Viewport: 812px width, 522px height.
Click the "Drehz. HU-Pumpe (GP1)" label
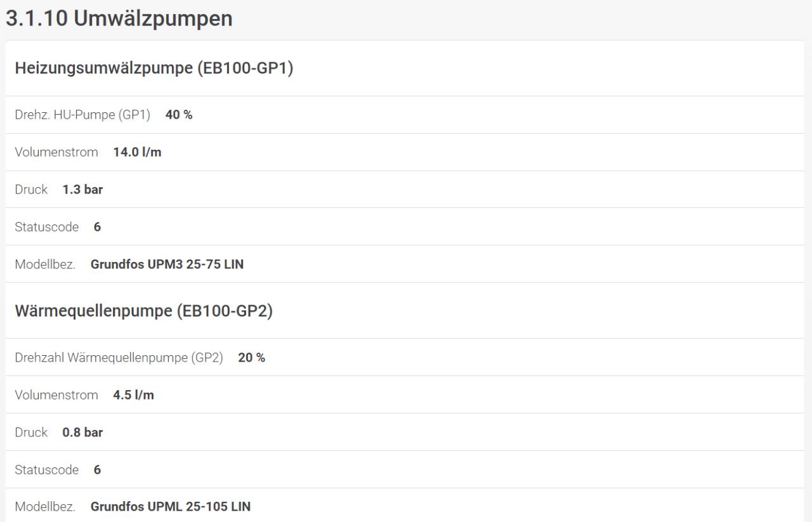pos(82,115)
